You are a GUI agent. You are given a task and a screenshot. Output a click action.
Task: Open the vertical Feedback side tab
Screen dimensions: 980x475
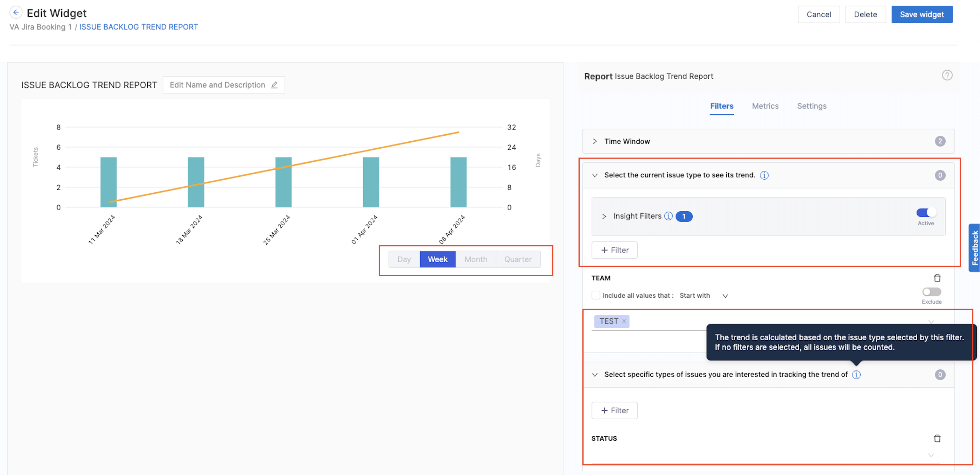point(974,248)
